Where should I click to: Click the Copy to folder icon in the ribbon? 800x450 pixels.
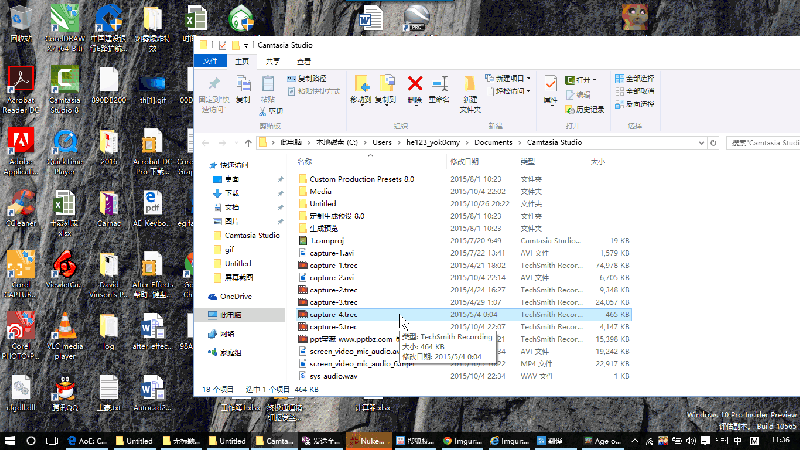pos(386,84)
